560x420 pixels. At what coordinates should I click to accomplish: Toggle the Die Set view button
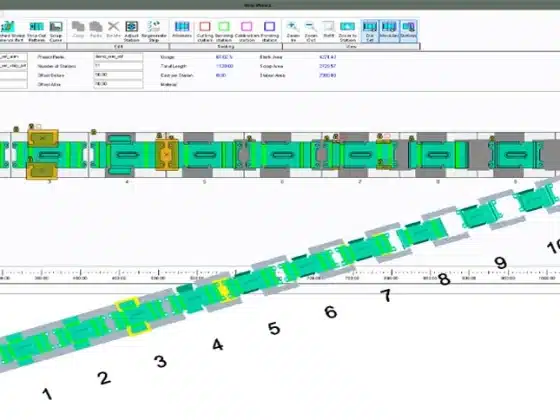[x=370, y=31]
